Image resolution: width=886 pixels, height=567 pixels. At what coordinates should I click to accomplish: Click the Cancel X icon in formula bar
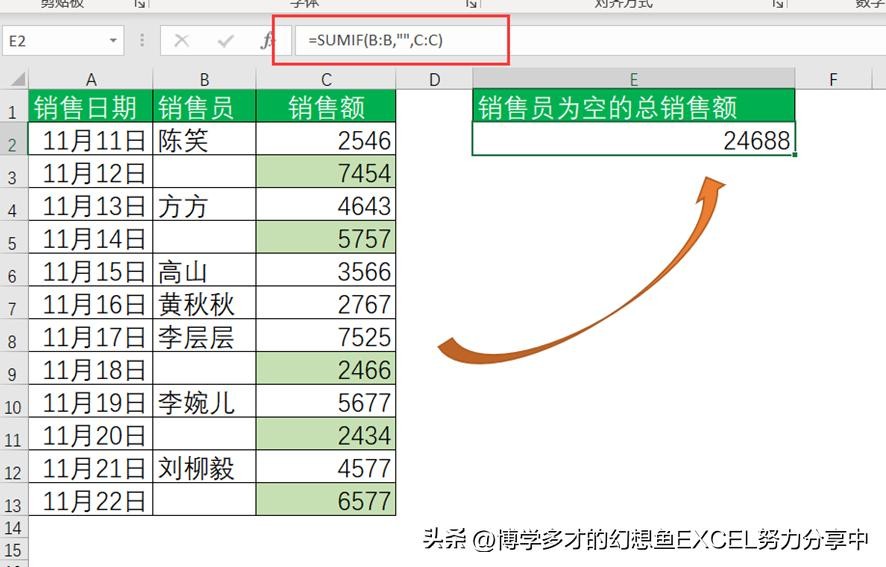(x=181, y=41)
